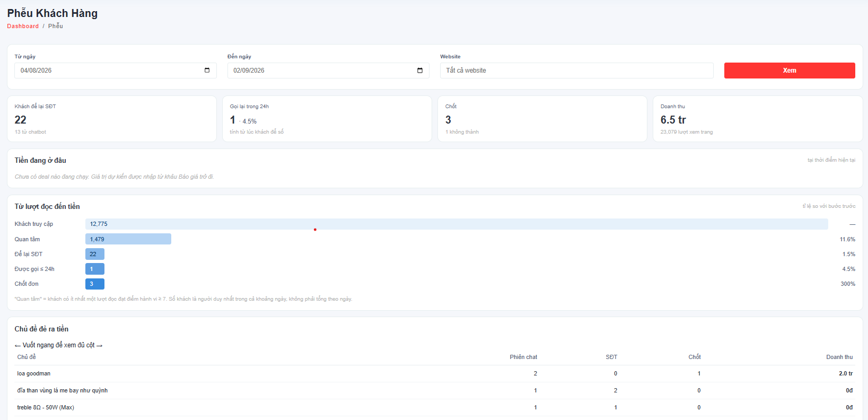
Task: Click the 13 từ chatbot subtext
Action: click(x=30, y=132)
